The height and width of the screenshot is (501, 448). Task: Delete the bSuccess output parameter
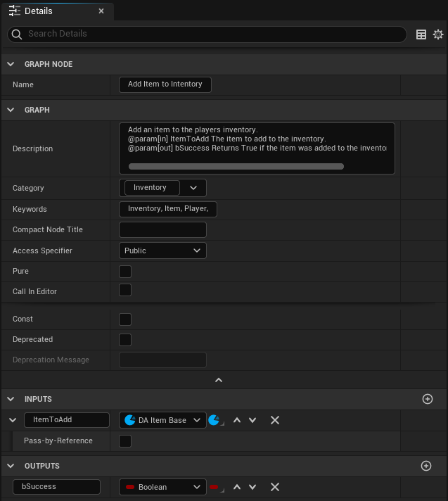pos(275,487)
